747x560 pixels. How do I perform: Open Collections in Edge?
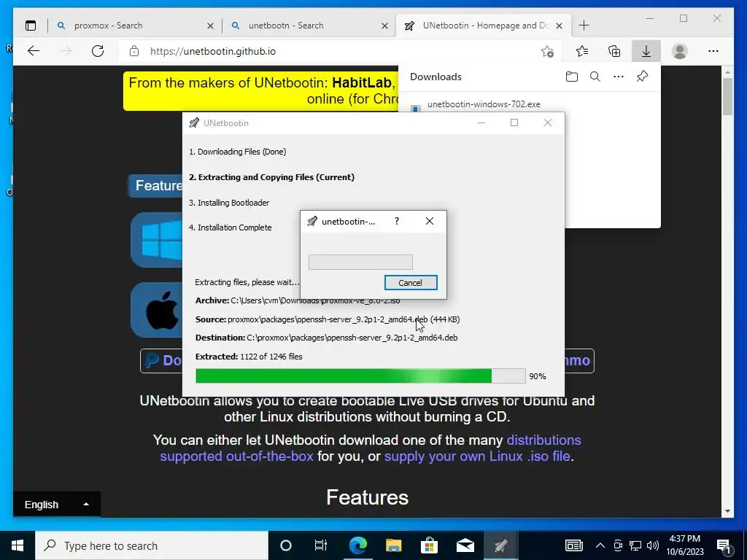[x=614, y=51]
